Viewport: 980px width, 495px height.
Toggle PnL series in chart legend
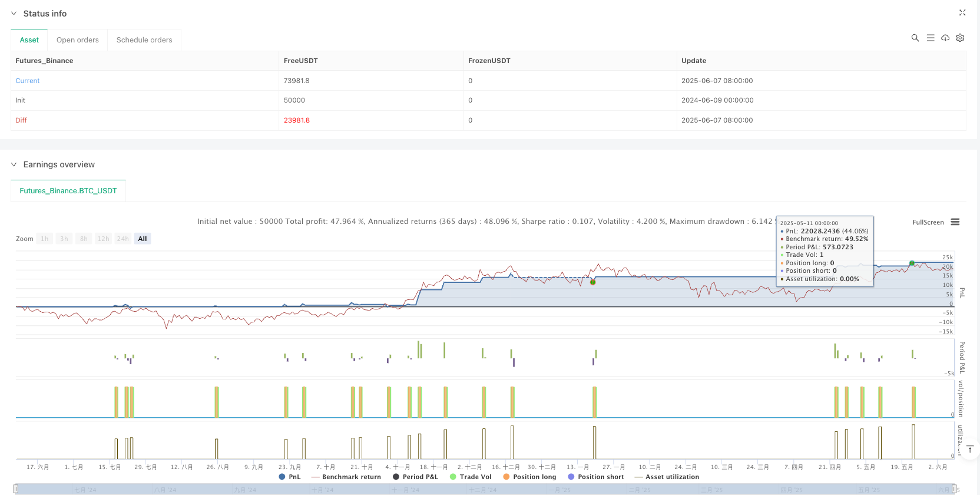coord(290,477)
